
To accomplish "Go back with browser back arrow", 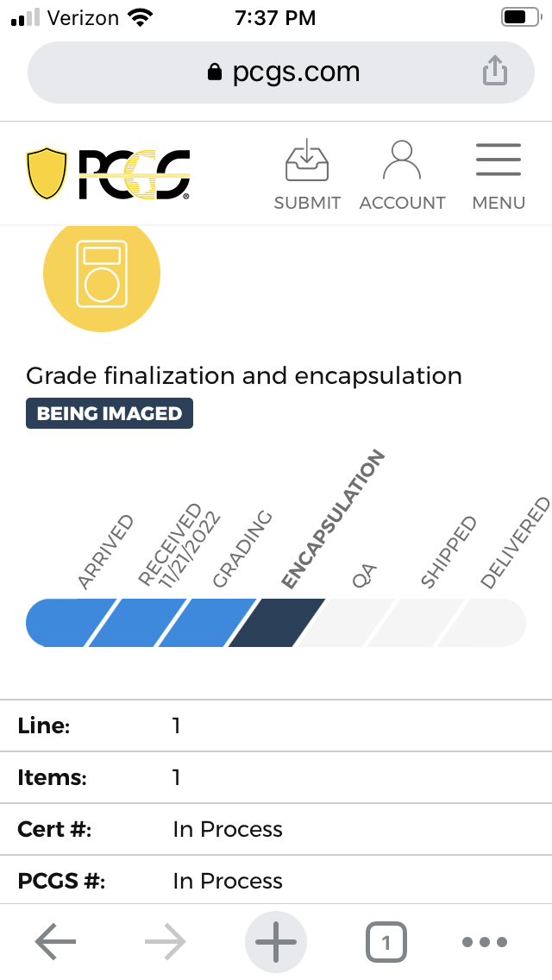I will pyautogui.click(x=55, y=941).
